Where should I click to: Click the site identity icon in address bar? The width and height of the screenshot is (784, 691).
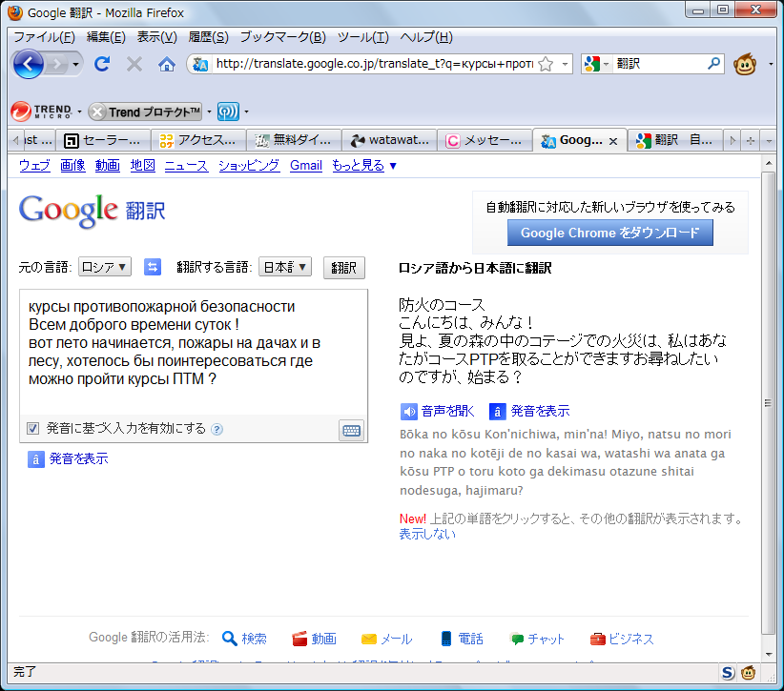tap(200, 64)
